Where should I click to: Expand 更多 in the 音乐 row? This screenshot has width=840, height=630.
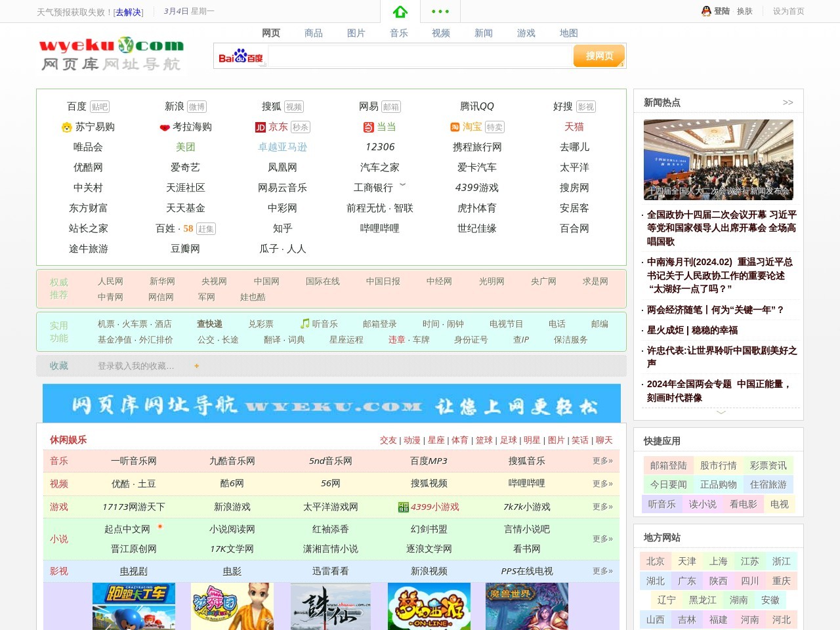click(602, 461)
